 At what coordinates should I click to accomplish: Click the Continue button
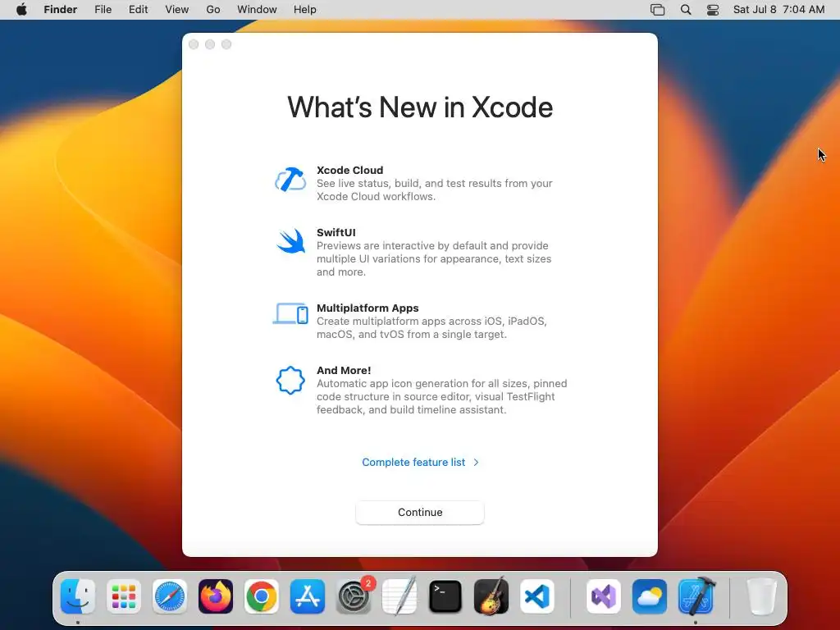420,512
